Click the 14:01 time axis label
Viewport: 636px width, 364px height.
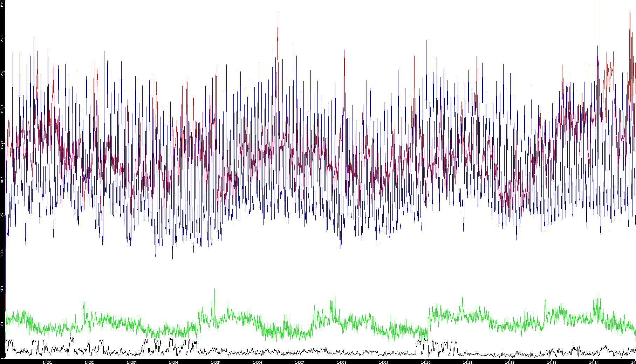[x=47, y=362]
